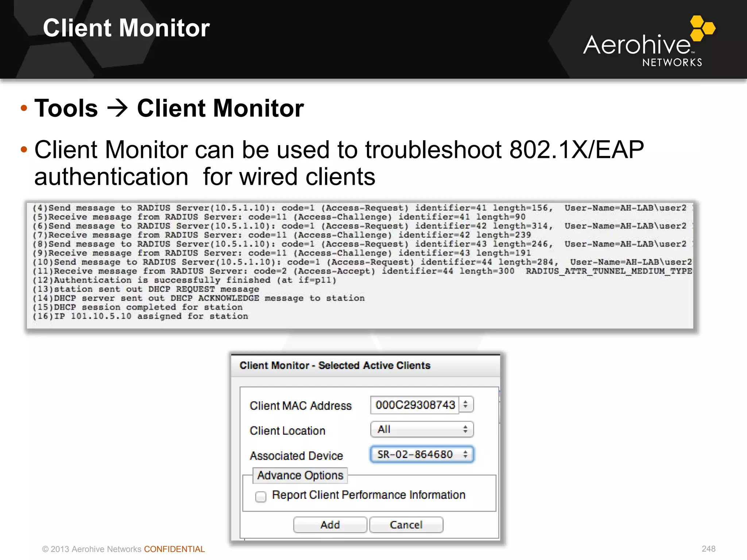The image size is (747, 560).
Task: Select log line (14) DHCP server sent ACKNOWLEDGE
Action: 198,298
